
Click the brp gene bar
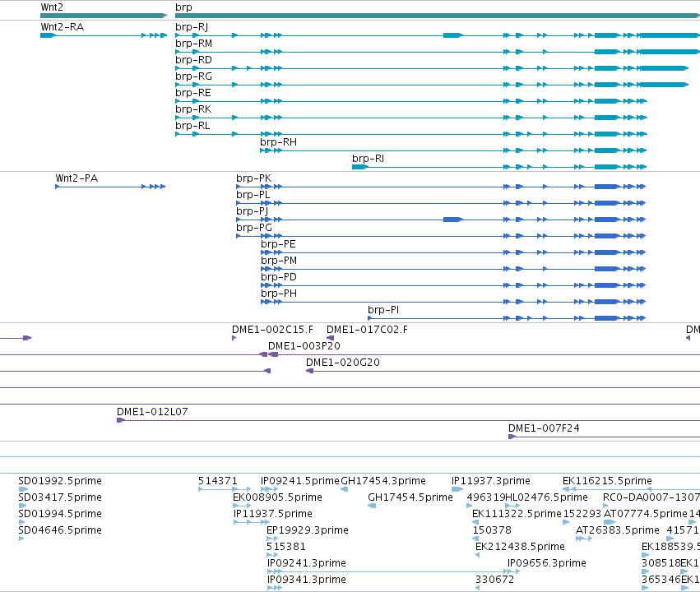point(438,16)
